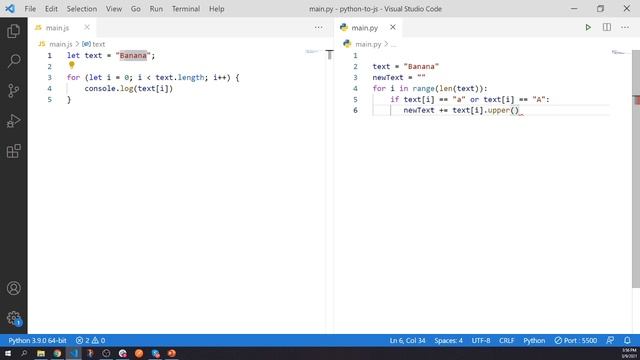Screen dimensions: 640x360
Task: Click VS Code taskbar icon
Action: click(73, 353)
